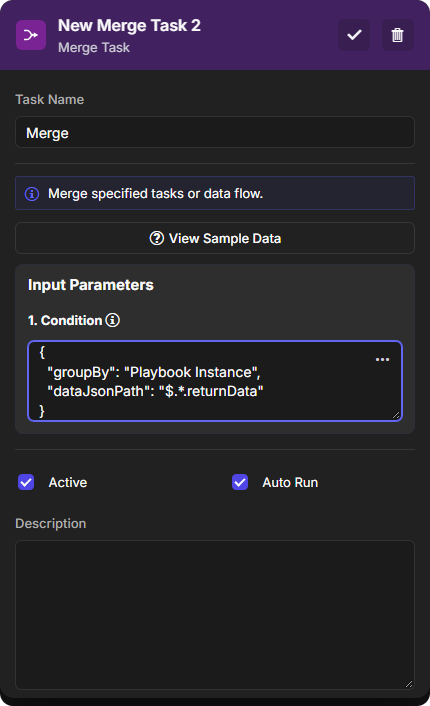Click the "1. Condition" label
430x706 pixels.
coord(65,321)
